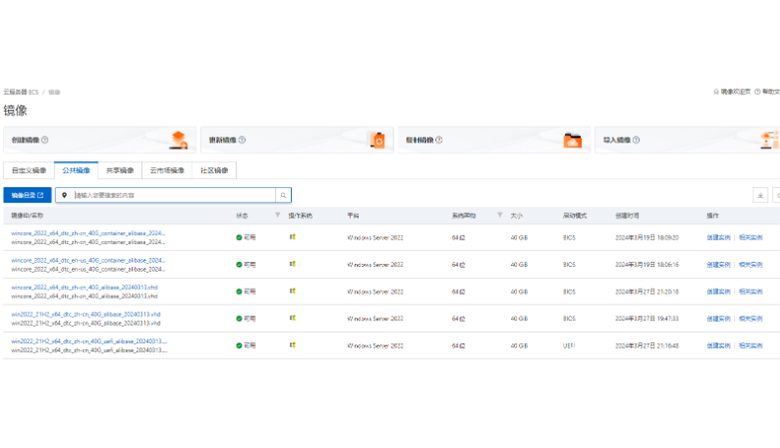Viewport: 780px width, 448px height.
Task: Click Windows OS icon in wincore en-us container row
Action: coord(292,264)
